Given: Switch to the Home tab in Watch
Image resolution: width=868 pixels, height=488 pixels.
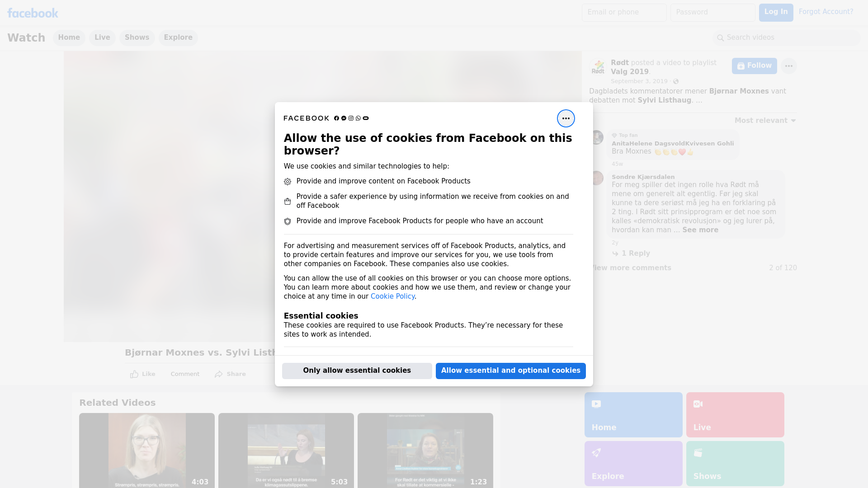Looking at the screenshot, I should click(x=69, y=38).
